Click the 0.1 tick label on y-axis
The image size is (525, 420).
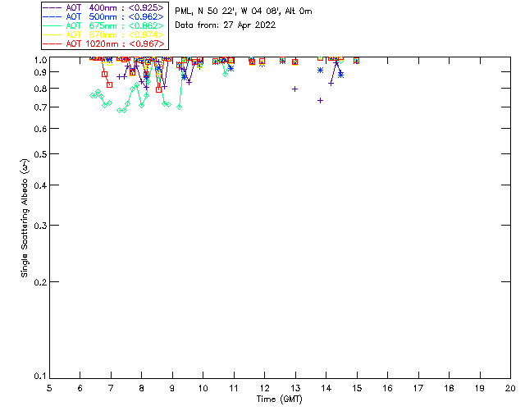(x=38, y=377)
